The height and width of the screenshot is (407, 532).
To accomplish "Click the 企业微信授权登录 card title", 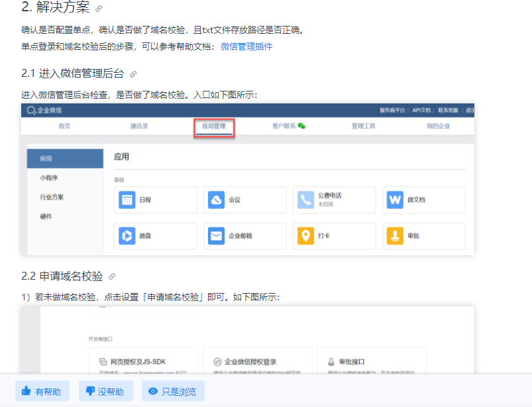I will tap(250, 362).
